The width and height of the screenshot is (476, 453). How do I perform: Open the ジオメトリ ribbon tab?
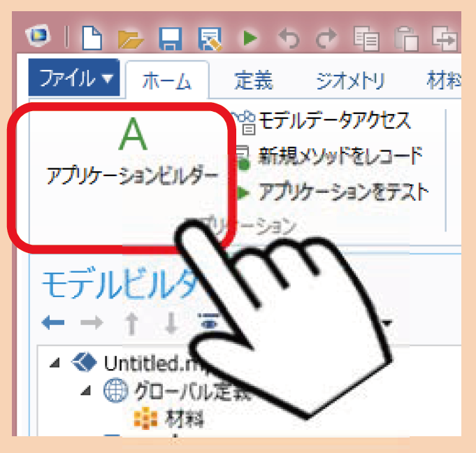point(350,80)
